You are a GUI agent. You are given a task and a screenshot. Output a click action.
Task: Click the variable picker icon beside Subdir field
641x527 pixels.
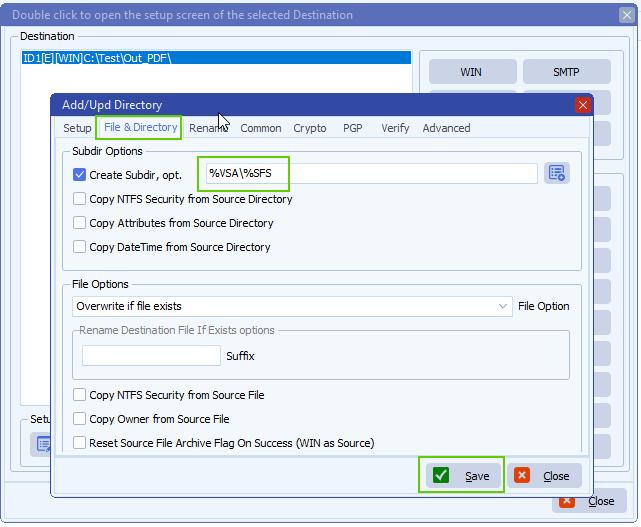(x=556, y=174)
